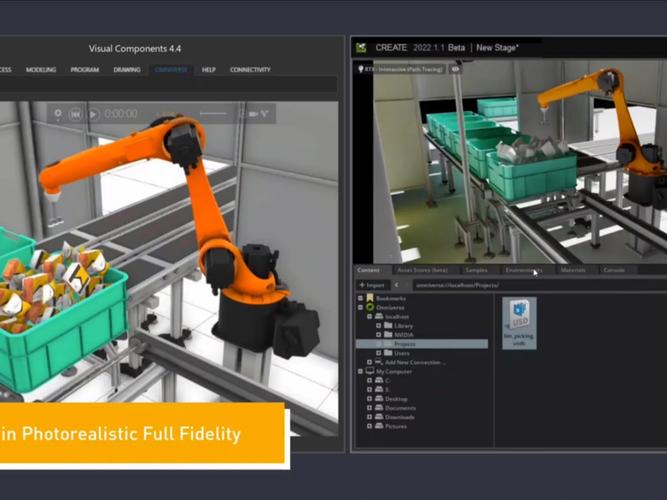Expand the Users folder

(x=378, y=353)
